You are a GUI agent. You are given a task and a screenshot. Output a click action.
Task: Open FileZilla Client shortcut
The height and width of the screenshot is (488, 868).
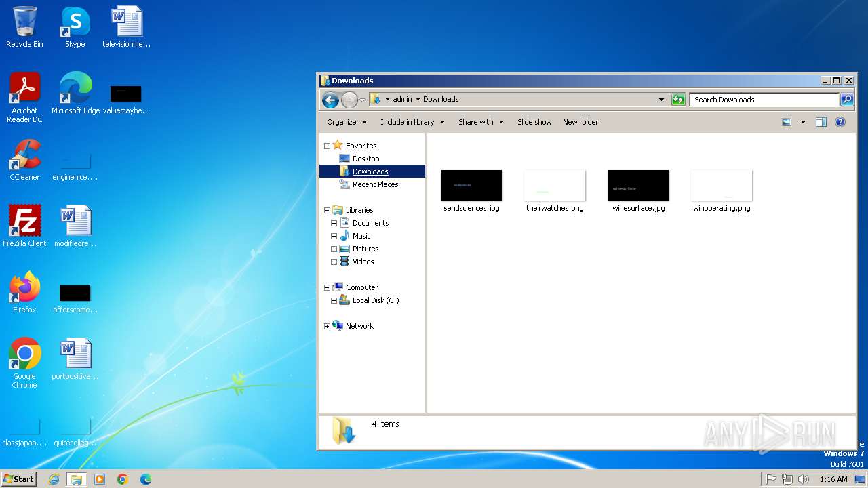[x=24, y=226]
